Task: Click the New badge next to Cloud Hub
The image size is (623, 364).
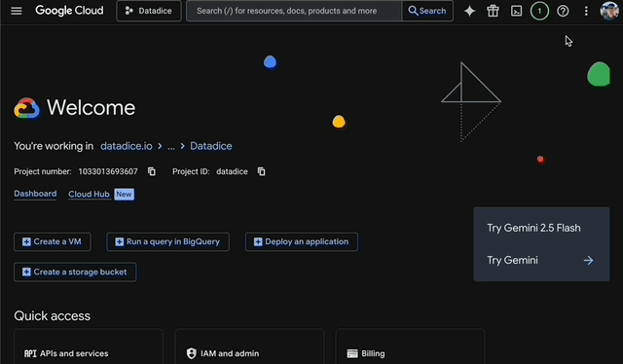Action: tap(124, 195)
